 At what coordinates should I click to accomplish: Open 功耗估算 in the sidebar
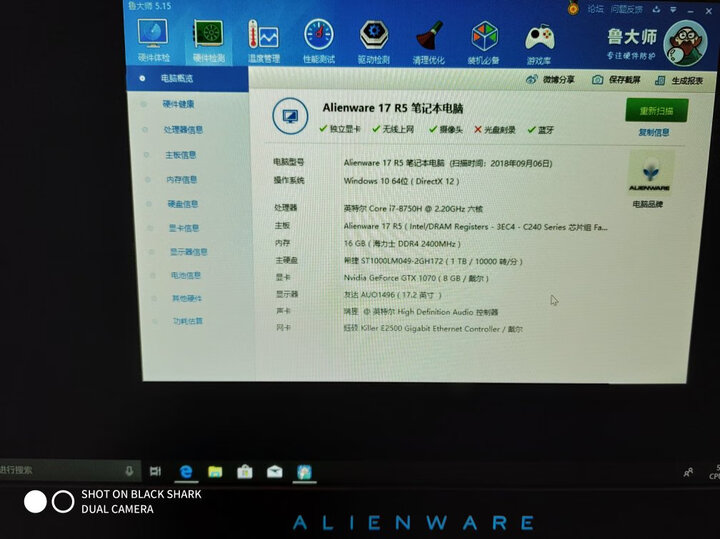188,321
